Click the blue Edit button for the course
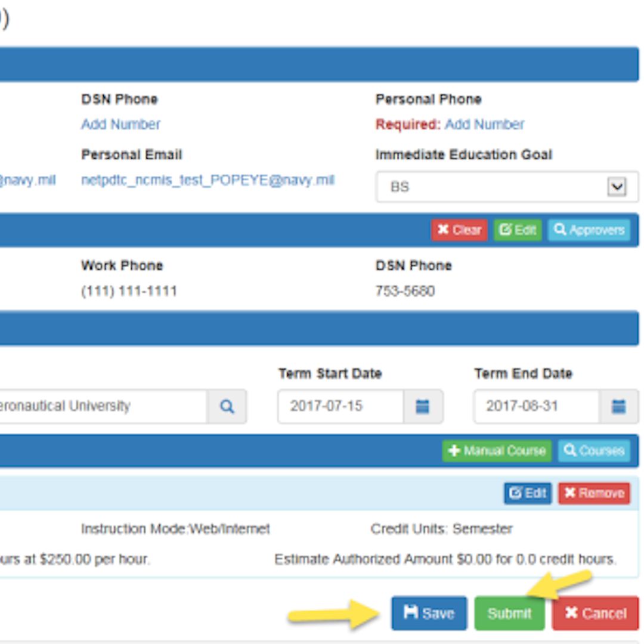This screenshot has height=644, width=644. [x=528, y=493]
